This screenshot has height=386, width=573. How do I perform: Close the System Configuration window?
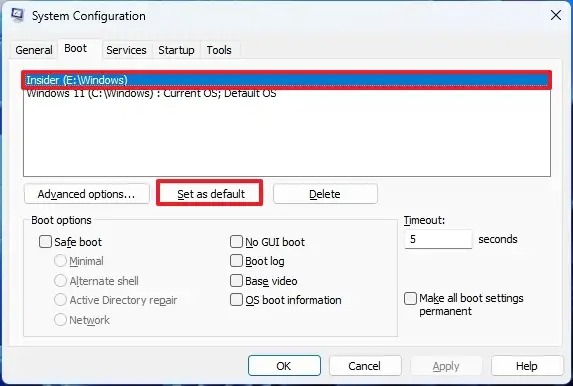556,15
